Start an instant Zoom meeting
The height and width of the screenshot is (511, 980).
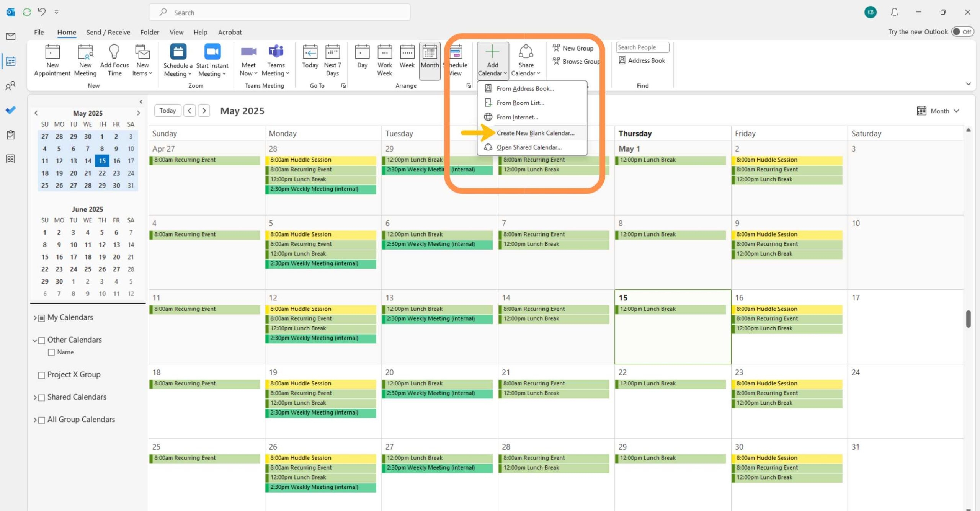212,59
